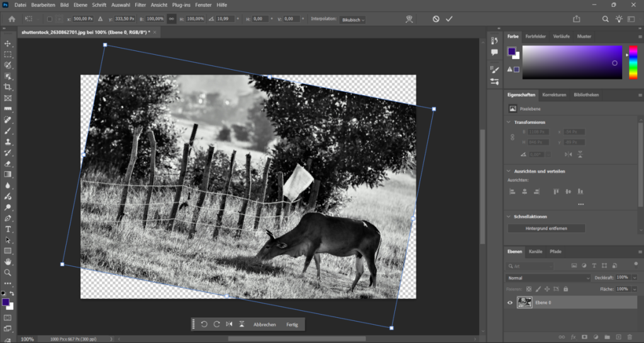This screenshot has width=644, height=343.
Task: Open the Comments panel speech bubble icon
Action: click(x=494, y=52)
